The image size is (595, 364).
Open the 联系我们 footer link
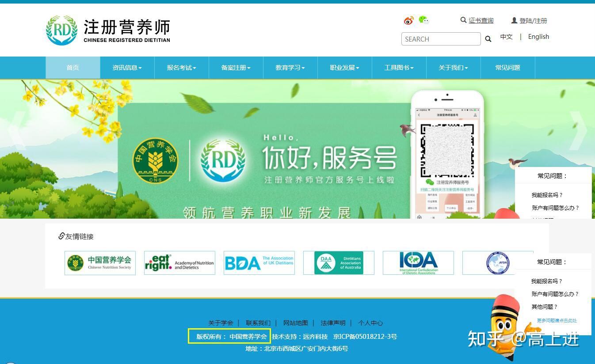258,323
